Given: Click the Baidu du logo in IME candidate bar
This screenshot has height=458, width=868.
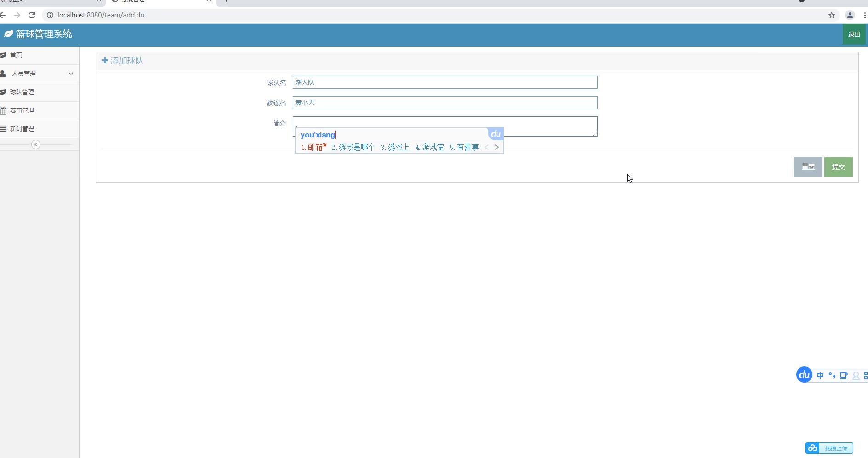Looking at the screenshot, I should [496, 134].
